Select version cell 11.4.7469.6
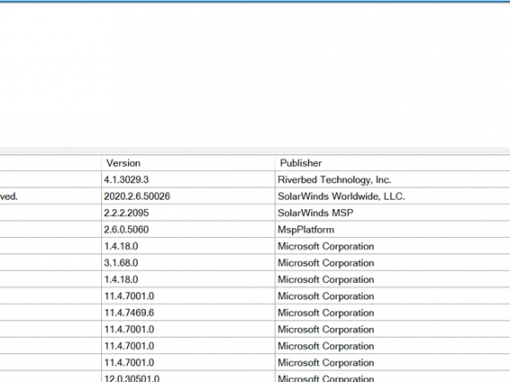The height and width of the screenshot is (382, 510). click(x=188, y=313)
